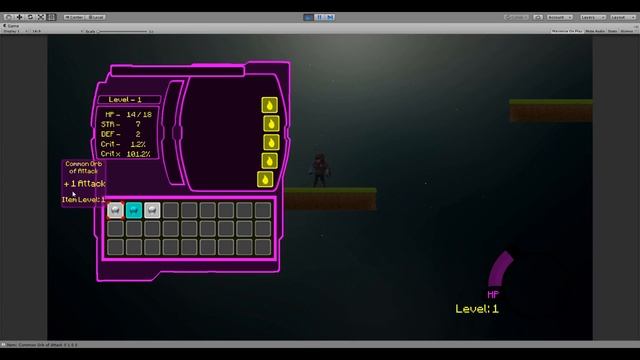Viewport: 640px width, 360px height.
Task: Click the "Item Level: 1" tooltip text
Action: pos(83,200)
